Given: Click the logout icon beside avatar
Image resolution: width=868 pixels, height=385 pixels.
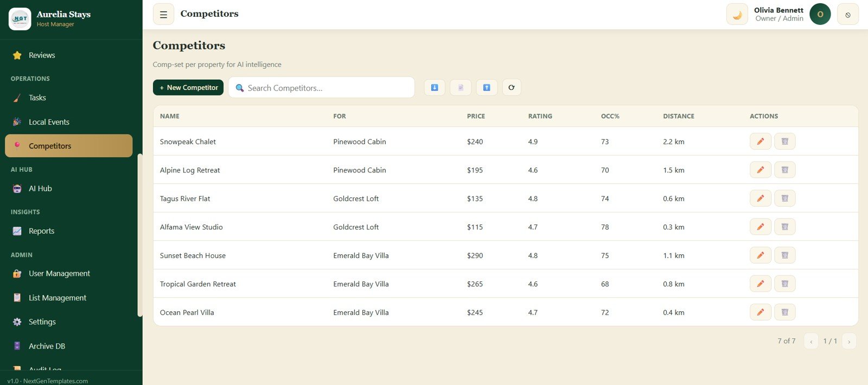Looking at the screenshot, I should [x=848, y=15].
